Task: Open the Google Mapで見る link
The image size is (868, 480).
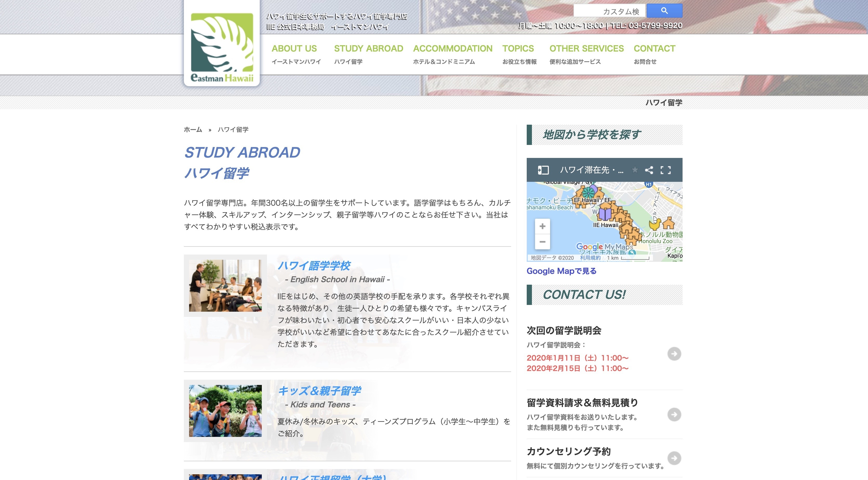Action: (x=561, y=271)
